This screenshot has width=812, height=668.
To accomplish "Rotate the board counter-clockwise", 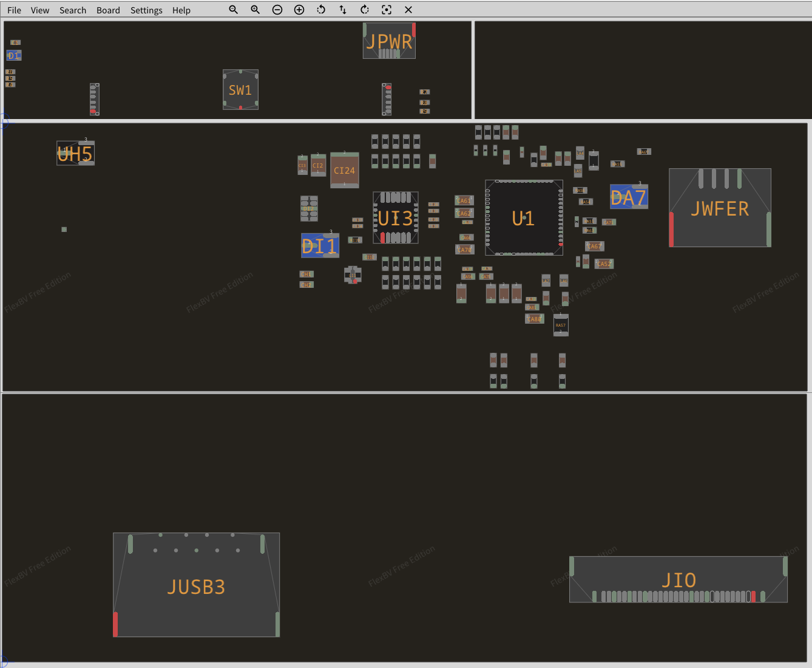I will [x=321, y=10].
